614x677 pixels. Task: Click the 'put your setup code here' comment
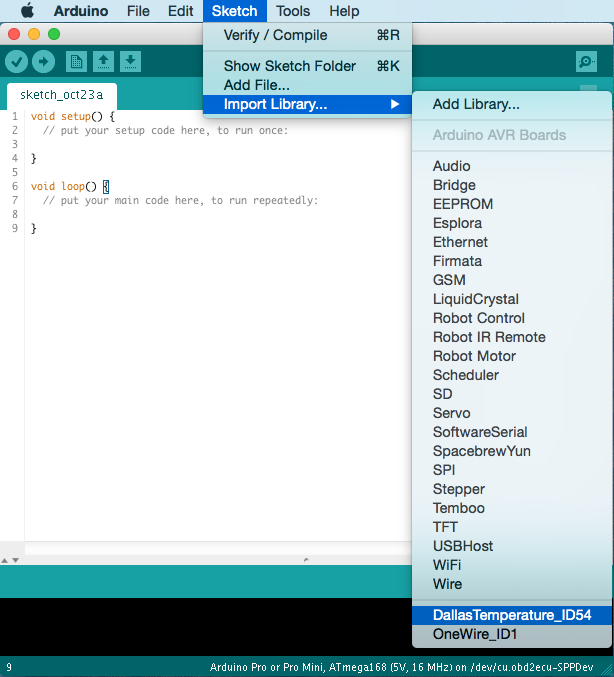165,130
